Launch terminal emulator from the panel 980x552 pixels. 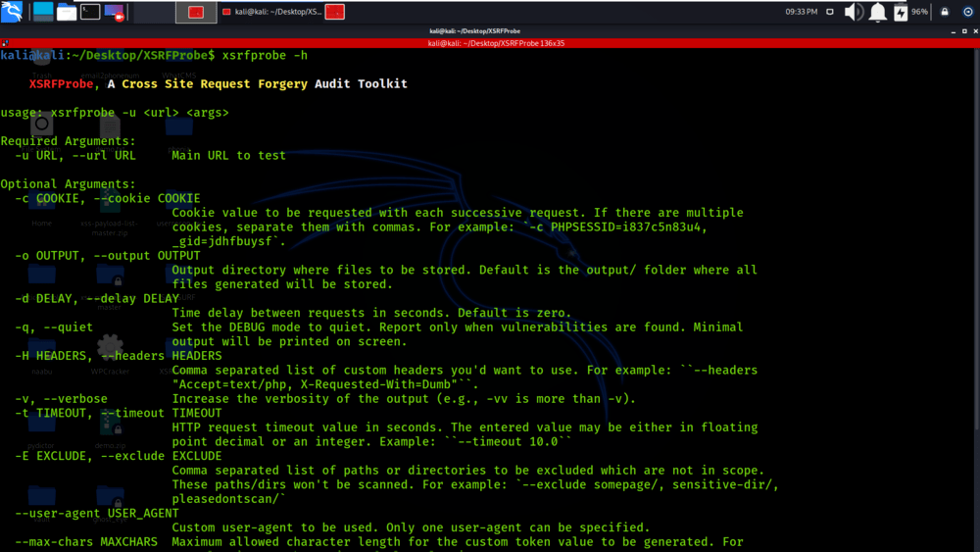click(90, 11)
